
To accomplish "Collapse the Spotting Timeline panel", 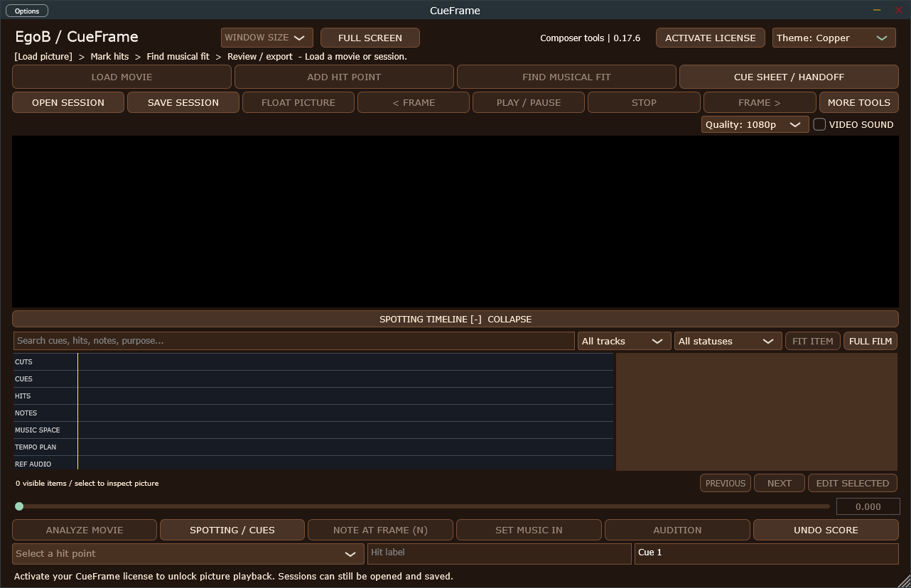I will tap(455, 319).
